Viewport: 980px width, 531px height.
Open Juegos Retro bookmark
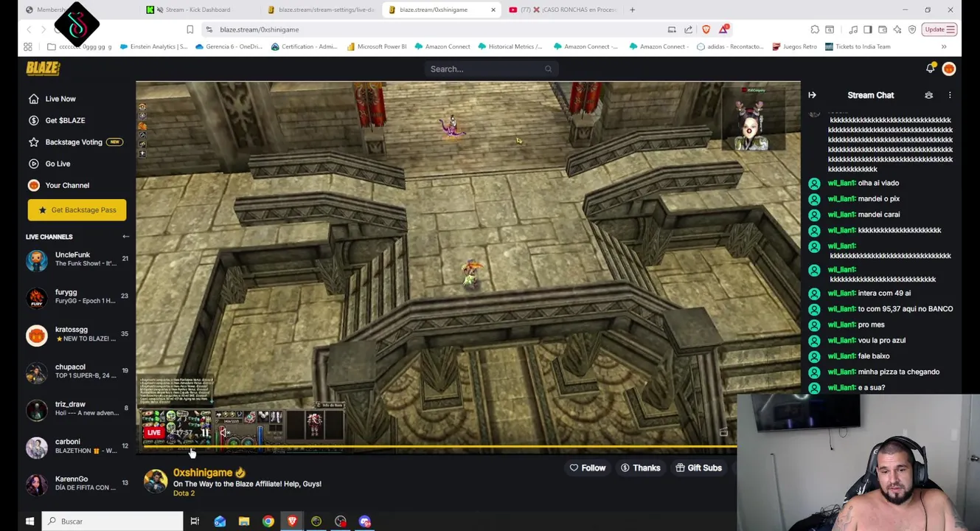click(x=795, y=46)
